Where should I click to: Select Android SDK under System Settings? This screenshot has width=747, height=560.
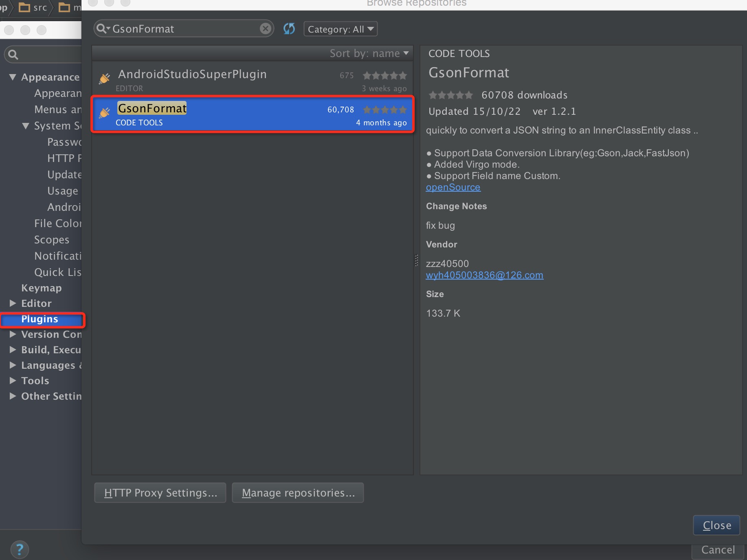click(64, 207)
